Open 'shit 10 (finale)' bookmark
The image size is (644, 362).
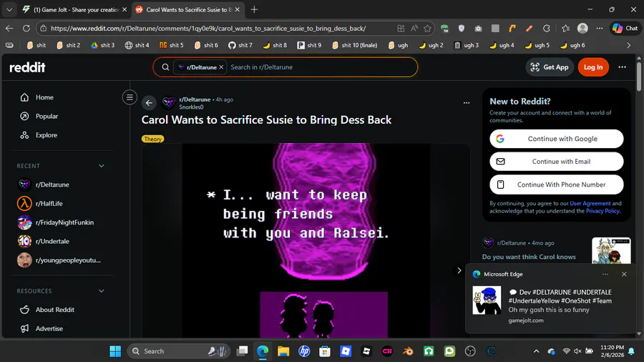pos(354,45)
